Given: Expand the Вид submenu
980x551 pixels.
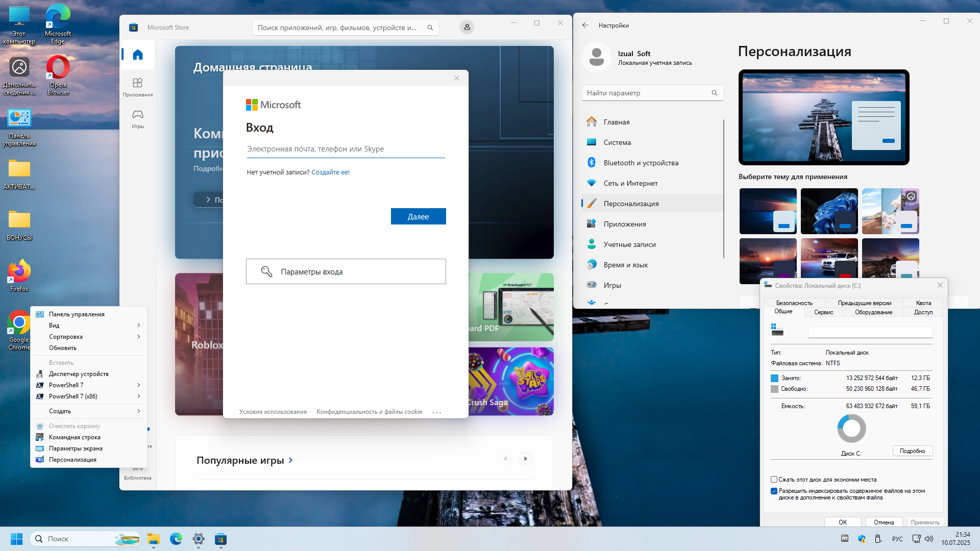Looking at the screenshot, I should click(90, 325).
